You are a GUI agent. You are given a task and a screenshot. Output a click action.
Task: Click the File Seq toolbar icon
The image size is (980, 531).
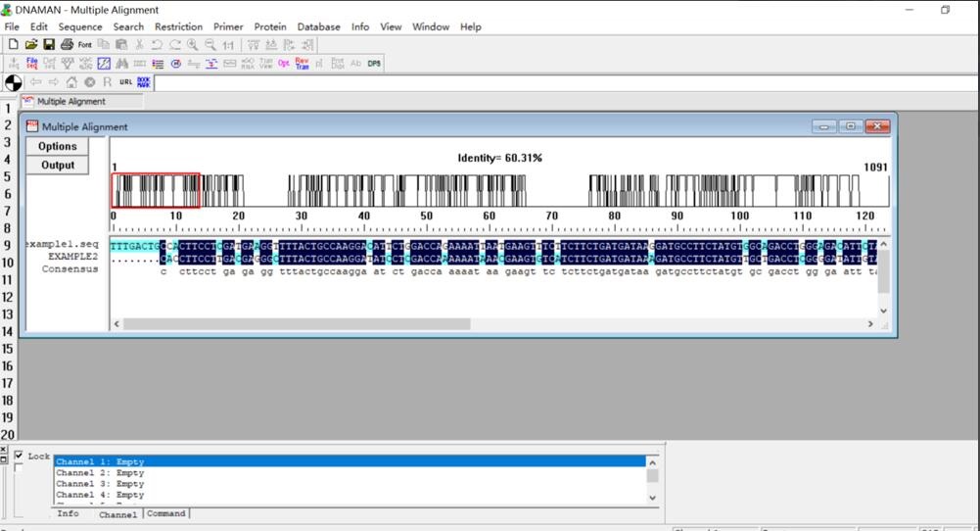coord(31,64)
